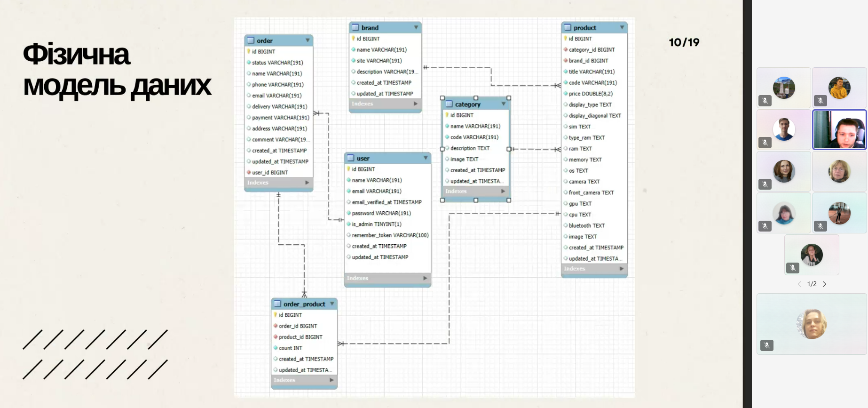The height and width of the screenshot is (408, 868).
Task: Click the slide counter 10/19
Action: [684, 42]
